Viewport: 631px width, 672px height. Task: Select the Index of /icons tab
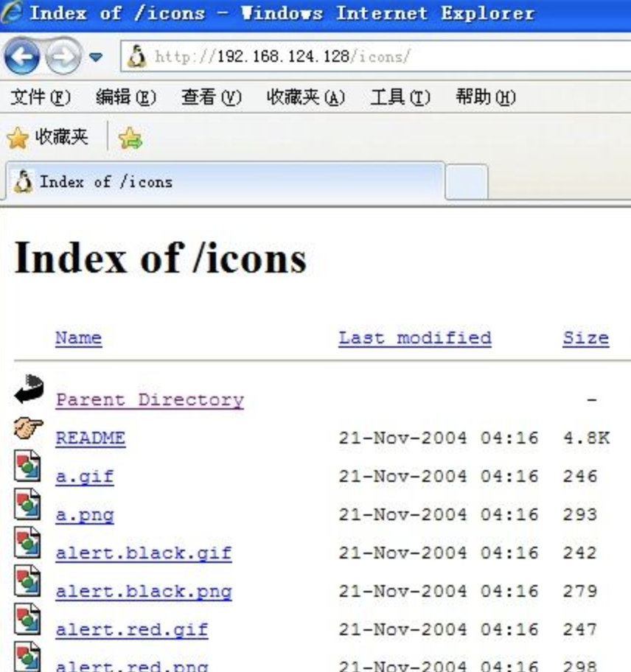pos(226,182)
